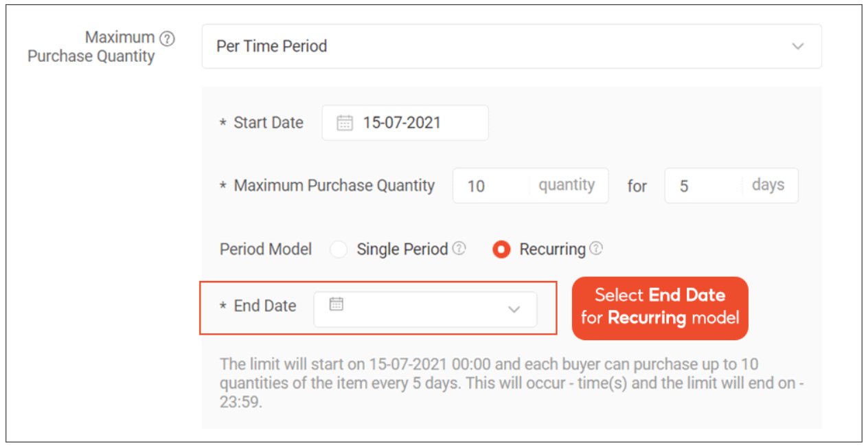Viewport: 868px width, 448px height.
Task: Click the filled Recurring option indicator
Action: (x=501, y=249)
